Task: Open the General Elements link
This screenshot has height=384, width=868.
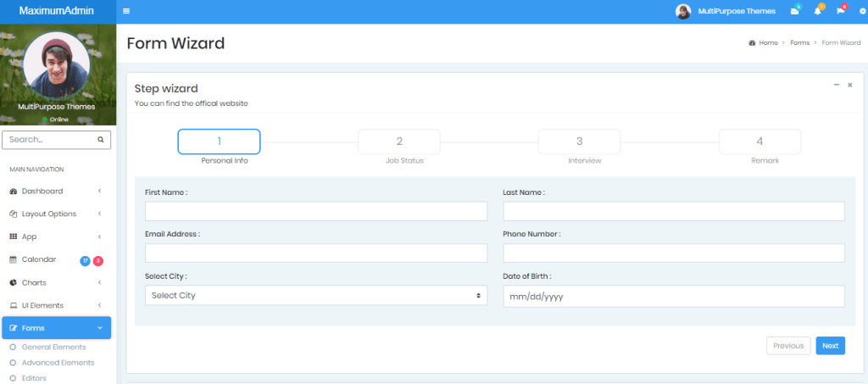Action: tap(53, 348)
